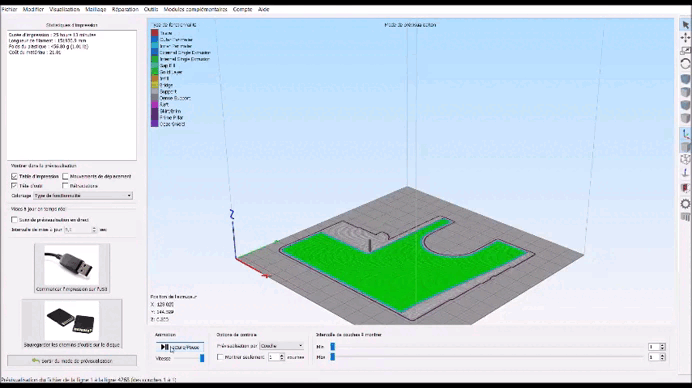Screen dimensions: 692x388
Task: Open the Fichier menu
Action: pos(9,9)
